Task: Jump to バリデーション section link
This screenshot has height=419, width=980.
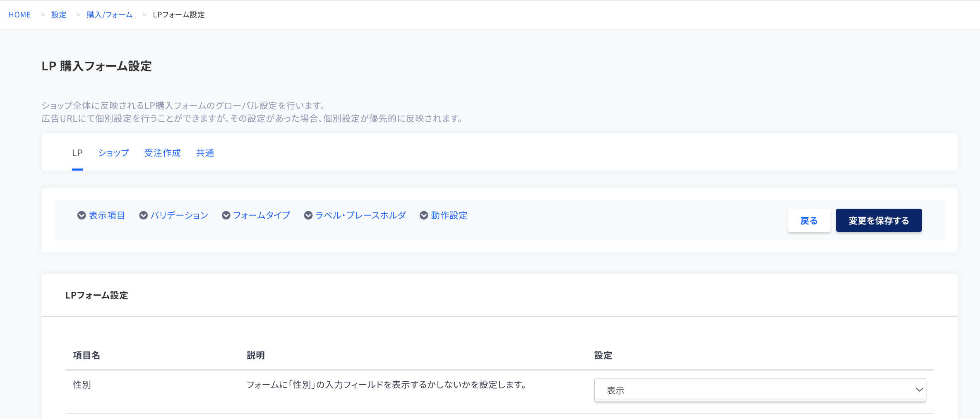Action: tap(179, 215)
